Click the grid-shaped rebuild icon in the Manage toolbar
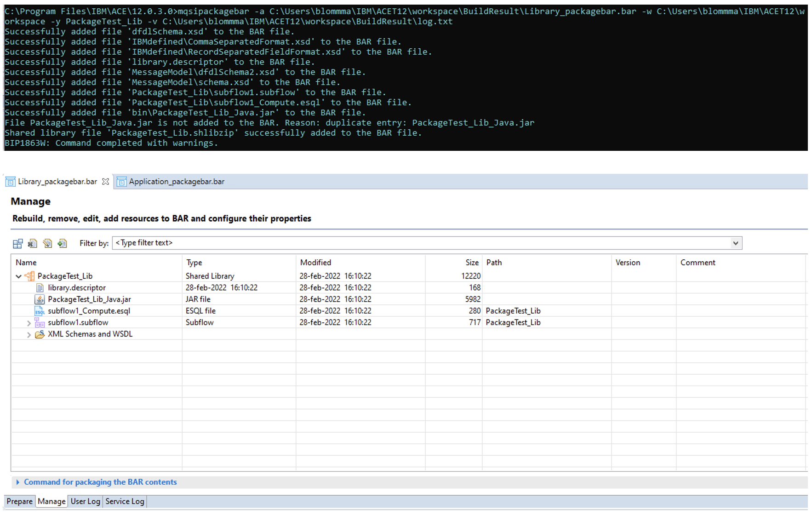 tap(18, 243)
